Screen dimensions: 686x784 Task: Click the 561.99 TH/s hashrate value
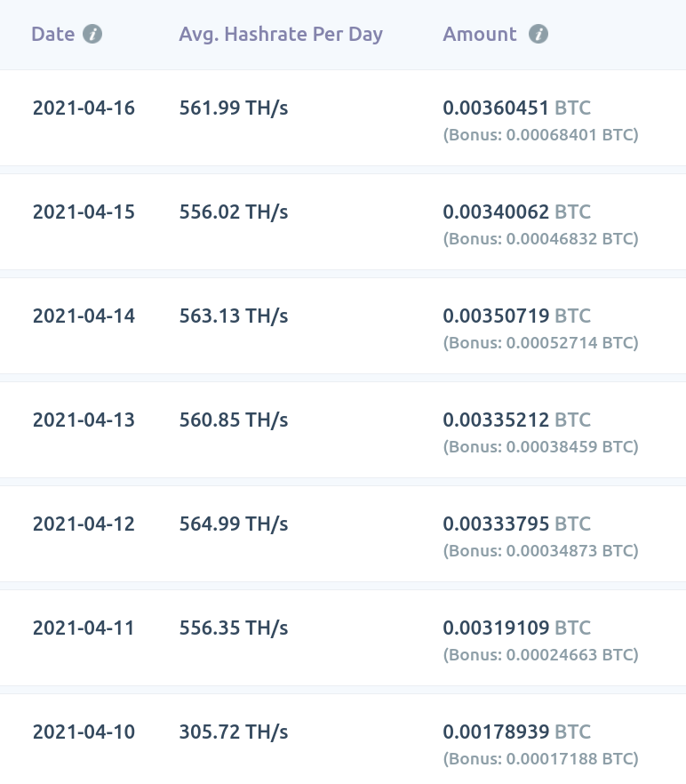[234, 108]
